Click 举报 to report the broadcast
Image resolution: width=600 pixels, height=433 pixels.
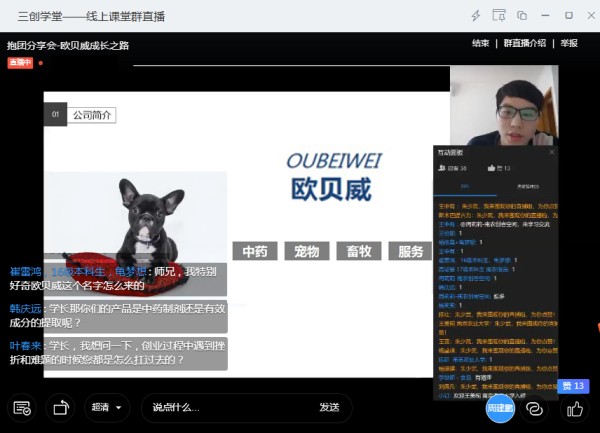pyautogui.click(x=569, y=43)
